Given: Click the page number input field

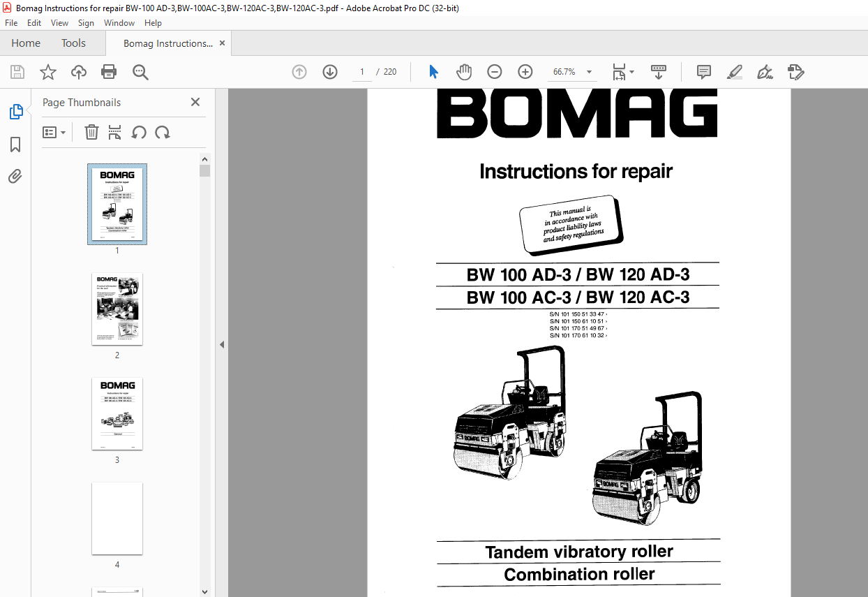Looking at the screenshot, I should pyautogui.click(x=362, y=72).
